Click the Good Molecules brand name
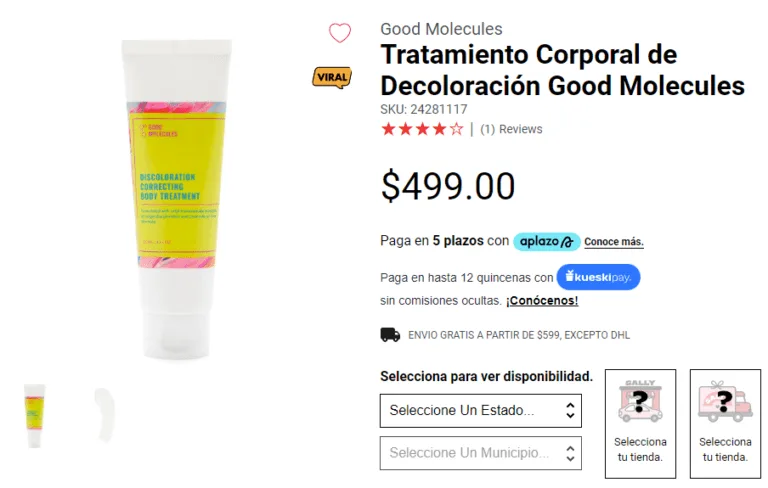768x488 pixels. click(x=441, y=29)
